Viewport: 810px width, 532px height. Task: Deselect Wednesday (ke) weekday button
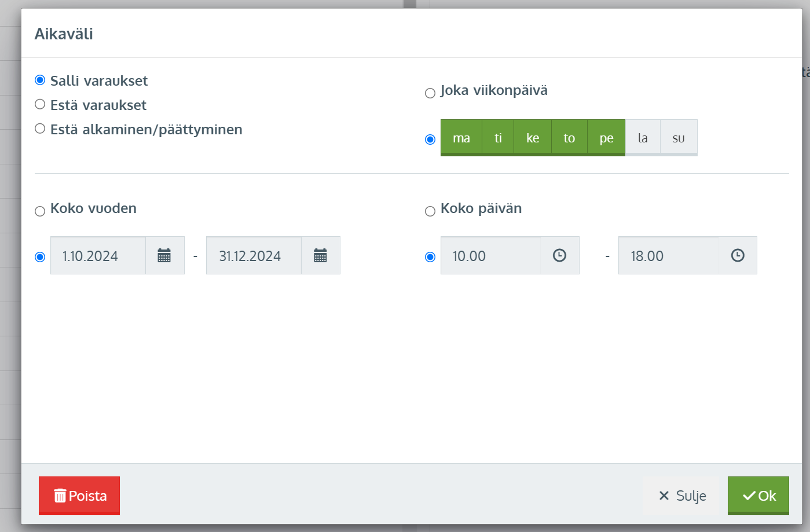coord(533,138)
